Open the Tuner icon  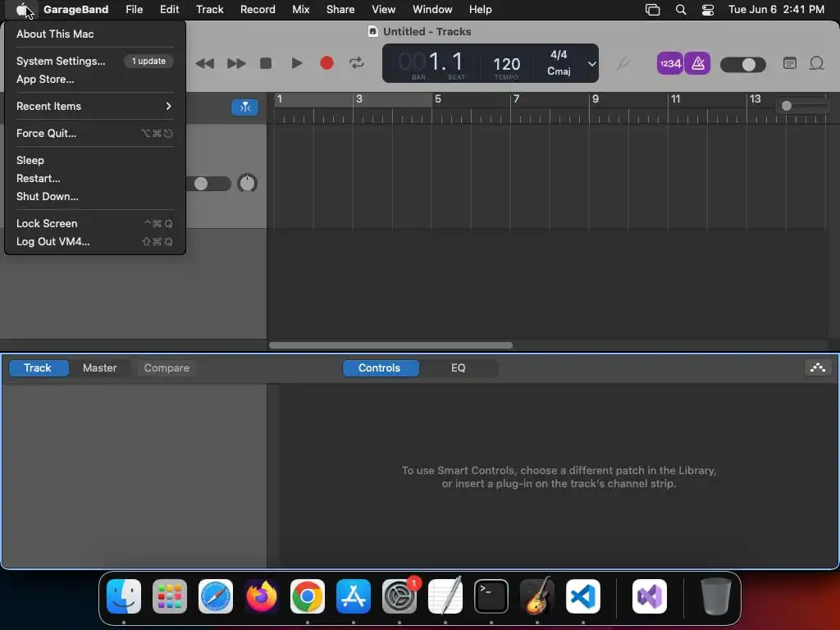[x=623, y=64]
